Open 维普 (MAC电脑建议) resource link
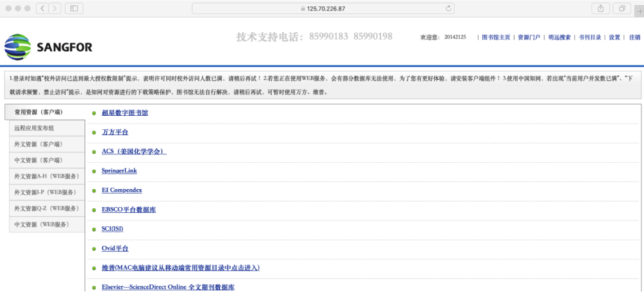 (x=181, y=268)
